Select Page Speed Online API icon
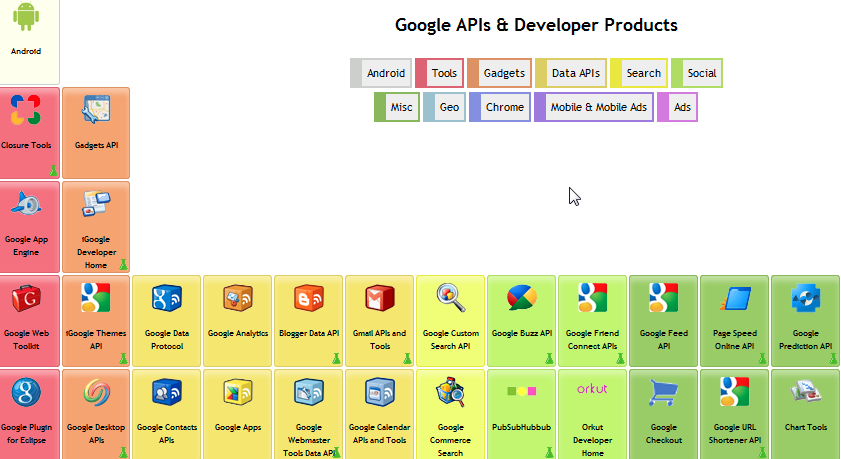This screenshot has height=459, width=841. tap(735, 298)
